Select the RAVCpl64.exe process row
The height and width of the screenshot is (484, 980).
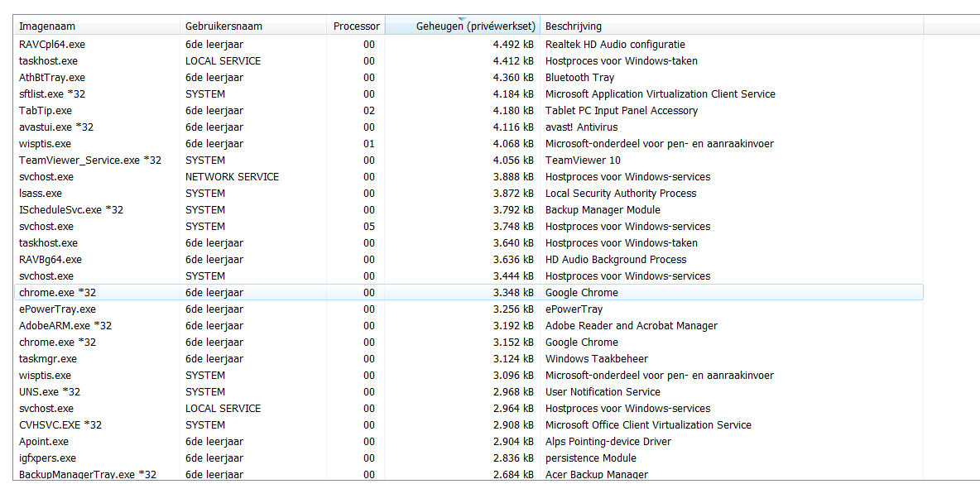click(x=51, y=45)
